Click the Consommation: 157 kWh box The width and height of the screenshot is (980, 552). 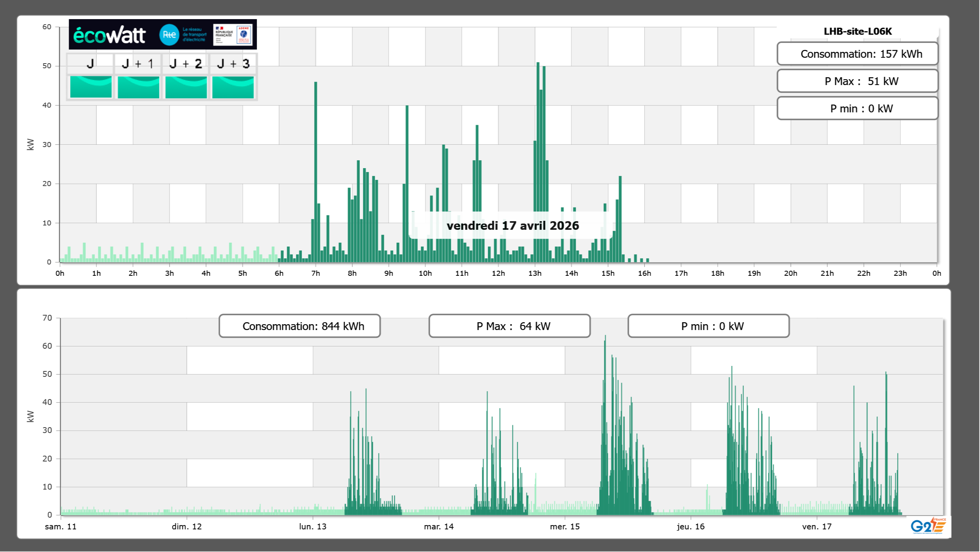857,54
